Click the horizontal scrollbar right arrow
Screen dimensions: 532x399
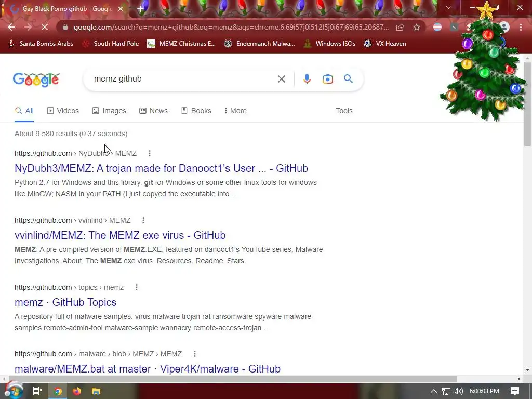518,379
